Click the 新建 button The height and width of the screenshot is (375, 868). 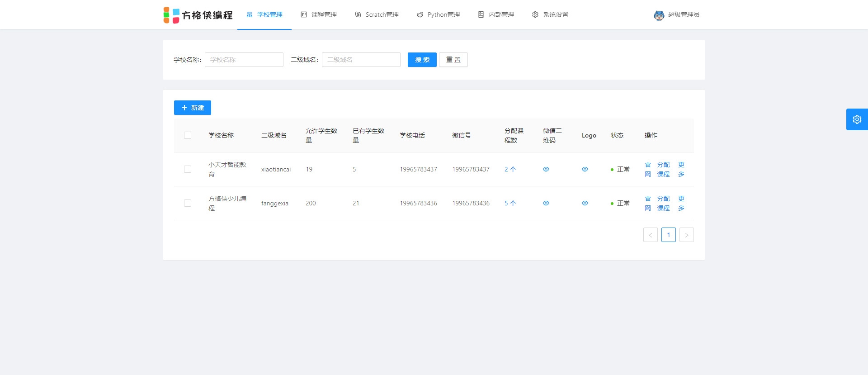pos(193,108)
